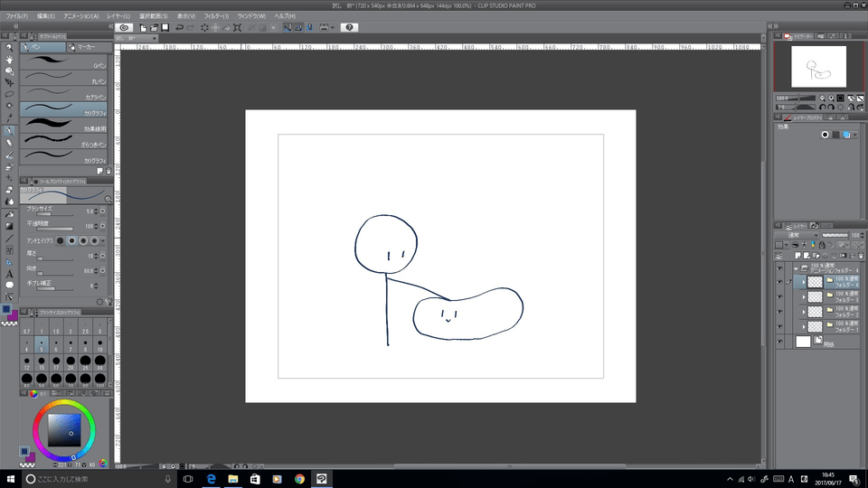Toggle visibility of フォルダー 2 layer
This screenshot has width=868, height=488.
pyautogui.click(x=779, y=312)
